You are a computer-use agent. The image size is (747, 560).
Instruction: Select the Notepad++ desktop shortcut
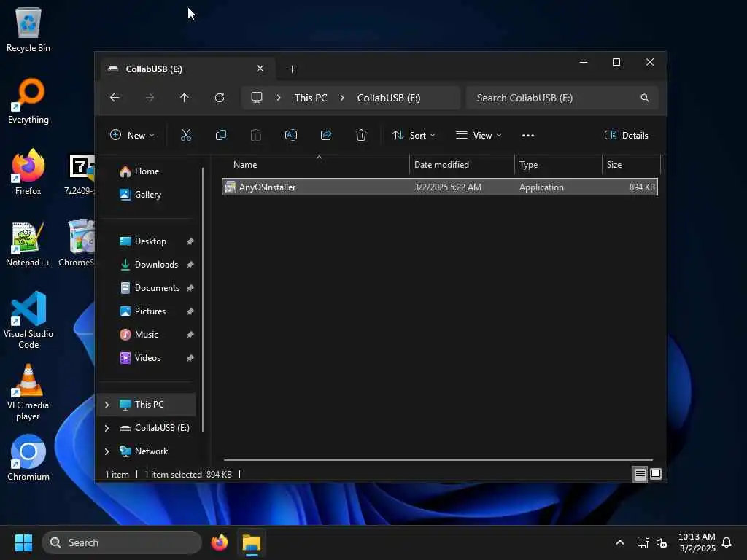pyautogui.click(x=28, y=244)
